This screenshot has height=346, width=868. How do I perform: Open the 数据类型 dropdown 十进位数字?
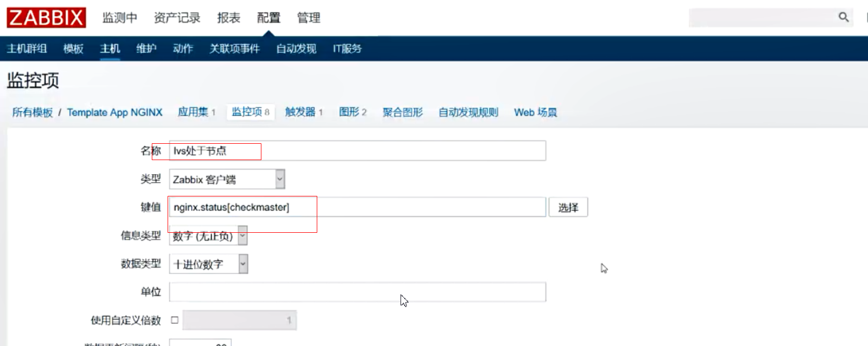click(208, 264)
